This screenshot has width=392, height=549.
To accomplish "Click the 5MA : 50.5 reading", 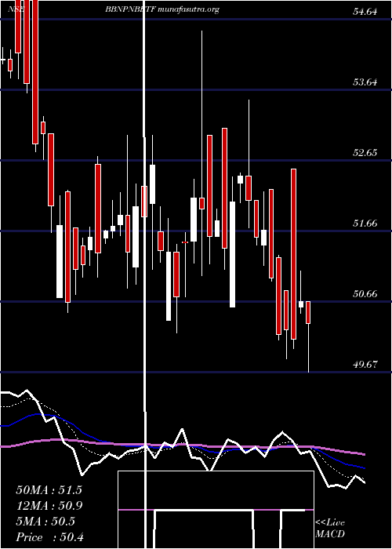I will (x=45, y=522).
